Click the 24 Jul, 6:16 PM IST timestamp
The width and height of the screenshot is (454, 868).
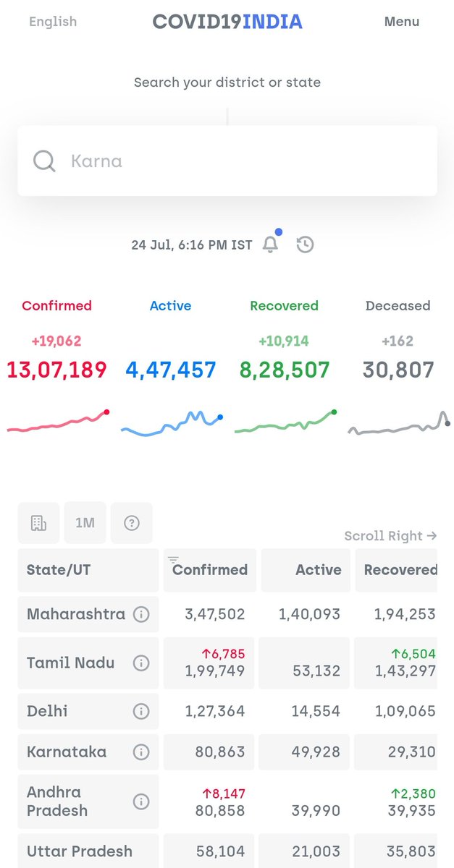192,245
